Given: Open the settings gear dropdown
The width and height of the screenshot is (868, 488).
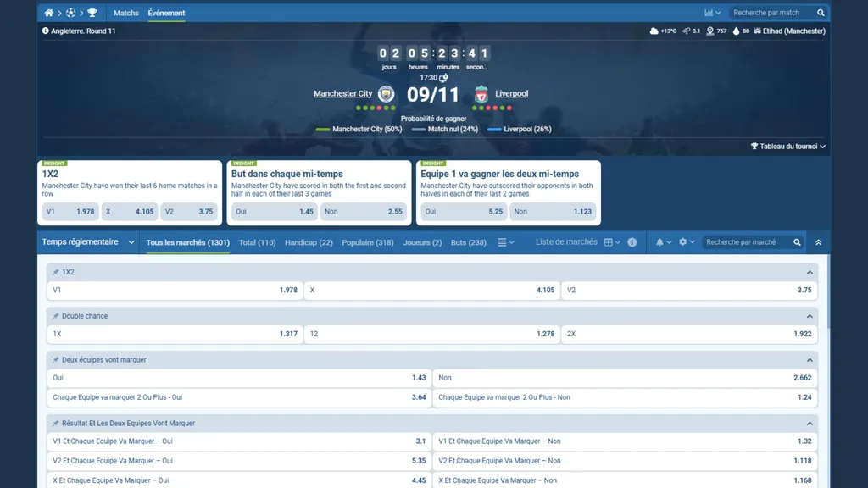Looking at the screenshot, I should (x=686, y=242).
